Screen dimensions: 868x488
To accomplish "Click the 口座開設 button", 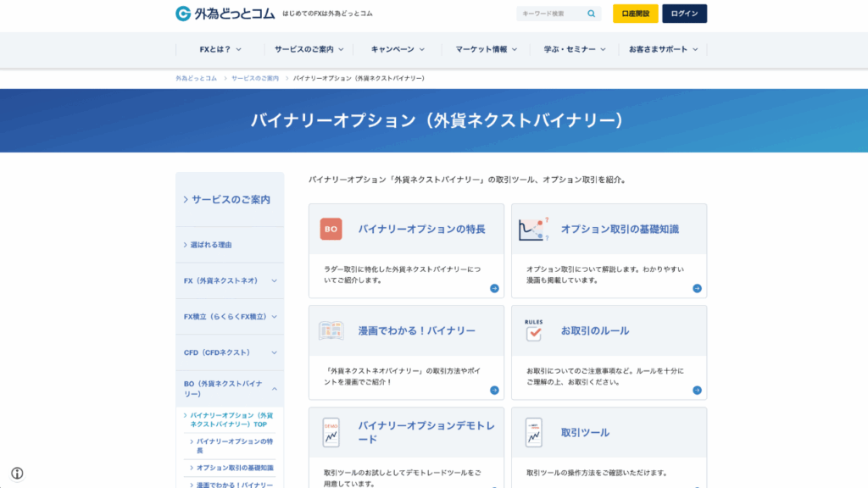I will pos(636,14).
